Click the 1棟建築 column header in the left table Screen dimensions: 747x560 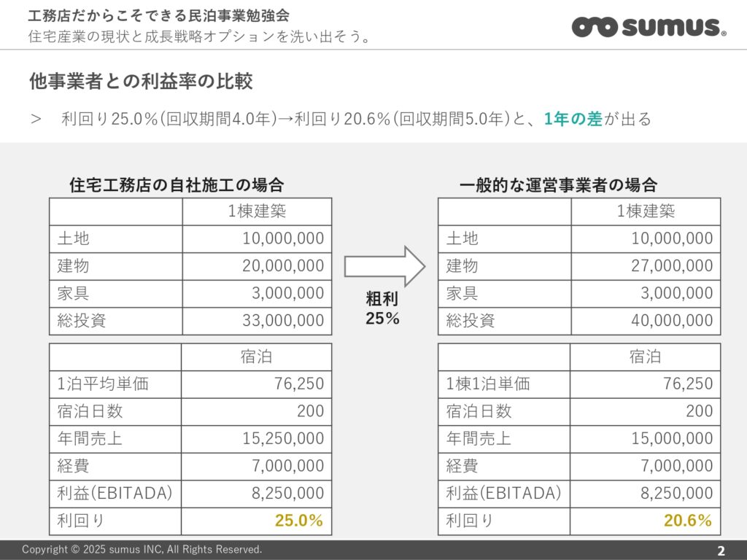257,211
